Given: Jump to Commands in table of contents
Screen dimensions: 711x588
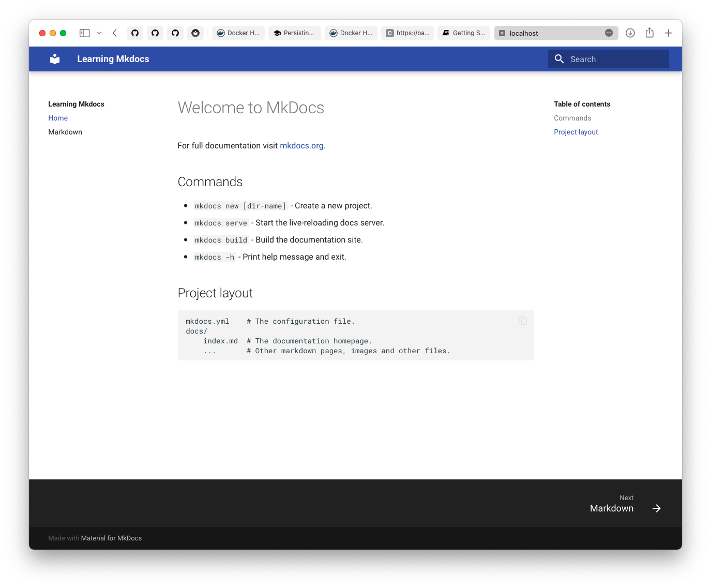Looking at the screenshot, I should click(x=572, y=118).
